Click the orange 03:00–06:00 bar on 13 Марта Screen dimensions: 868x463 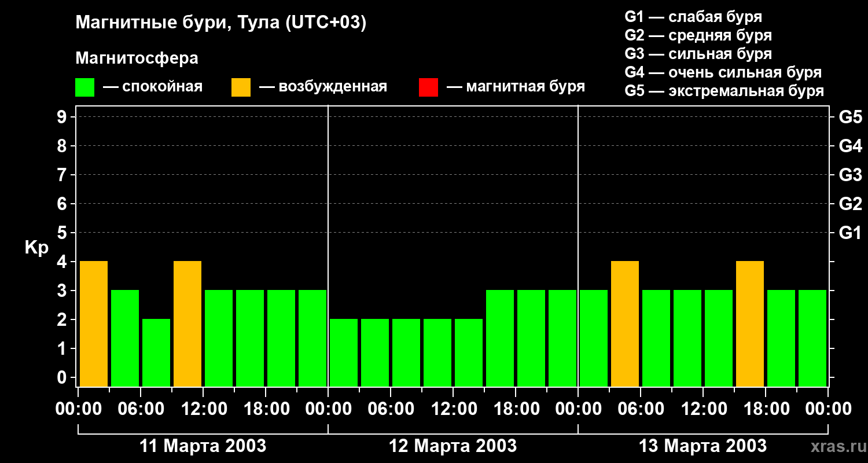coord(625,324)
